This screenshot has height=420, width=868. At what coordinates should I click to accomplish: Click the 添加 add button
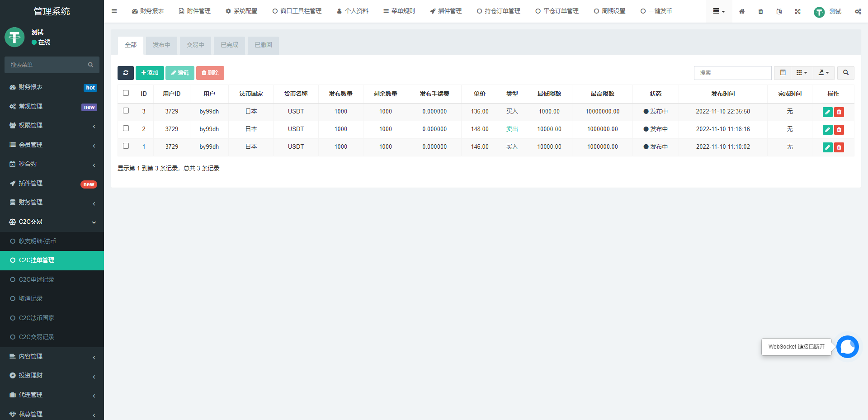[x=150, y=73]
